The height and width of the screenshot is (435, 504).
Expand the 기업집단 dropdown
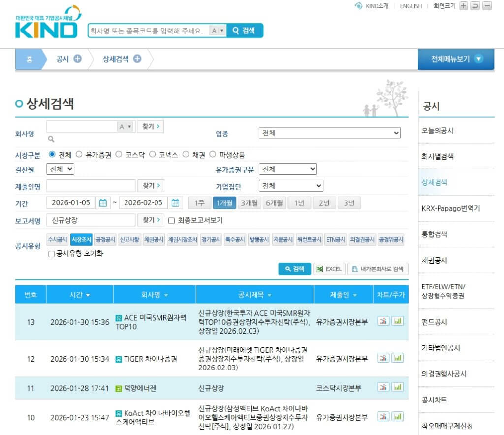tap(291, 186)
